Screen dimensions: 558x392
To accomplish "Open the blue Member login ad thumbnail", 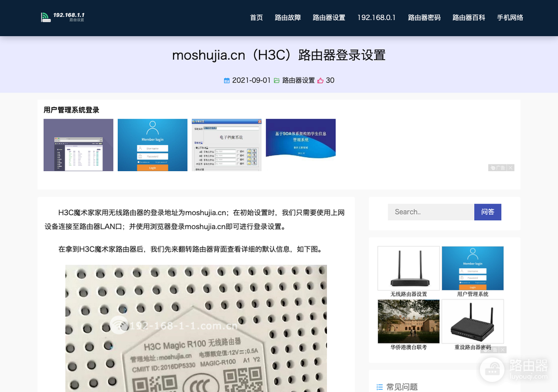I will (x=152, y=145).
